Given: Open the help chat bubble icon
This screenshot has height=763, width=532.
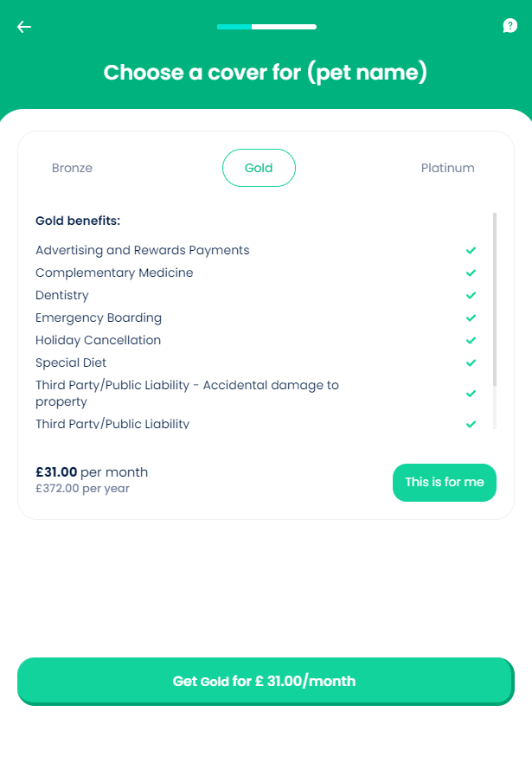Looking at the screenshot, I should (510, 26).
